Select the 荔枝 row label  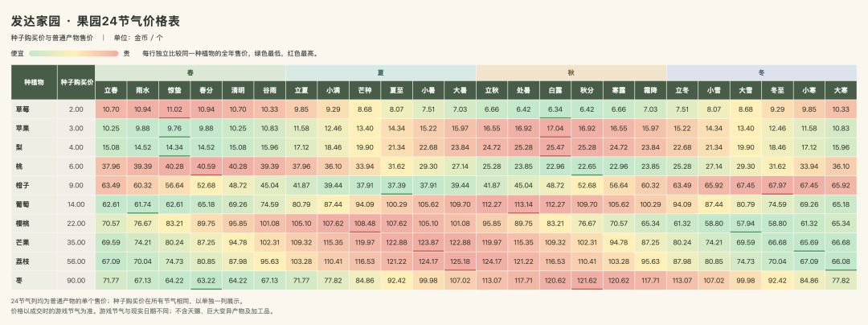pos(34,261)
